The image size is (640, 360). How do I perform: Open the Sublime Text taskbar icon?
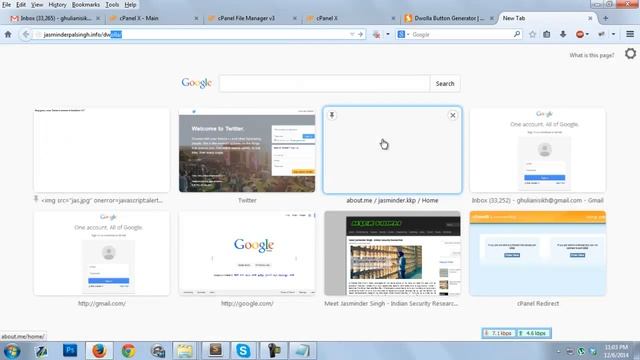point(216,351)
